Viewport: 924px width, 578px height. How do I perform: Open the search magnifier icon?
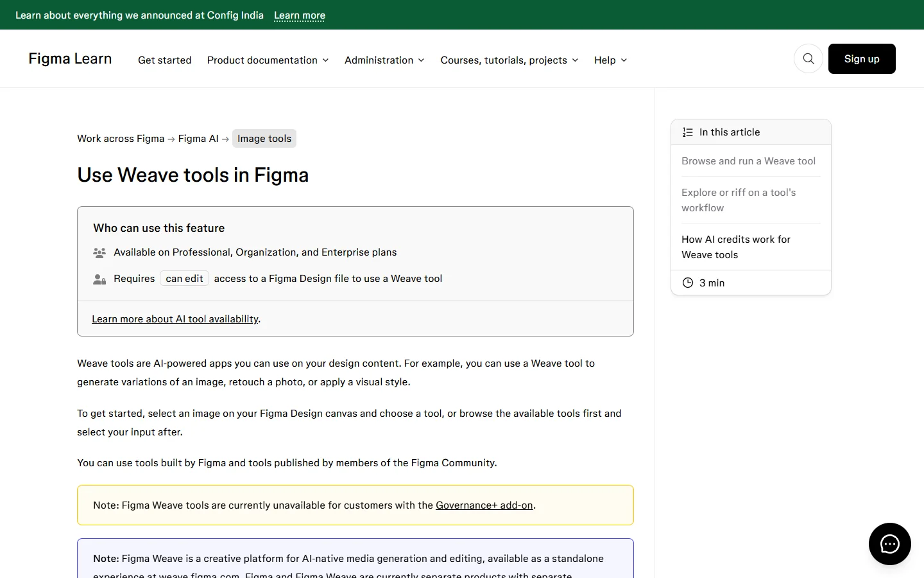pyautogui.click(x=809, y=59)
